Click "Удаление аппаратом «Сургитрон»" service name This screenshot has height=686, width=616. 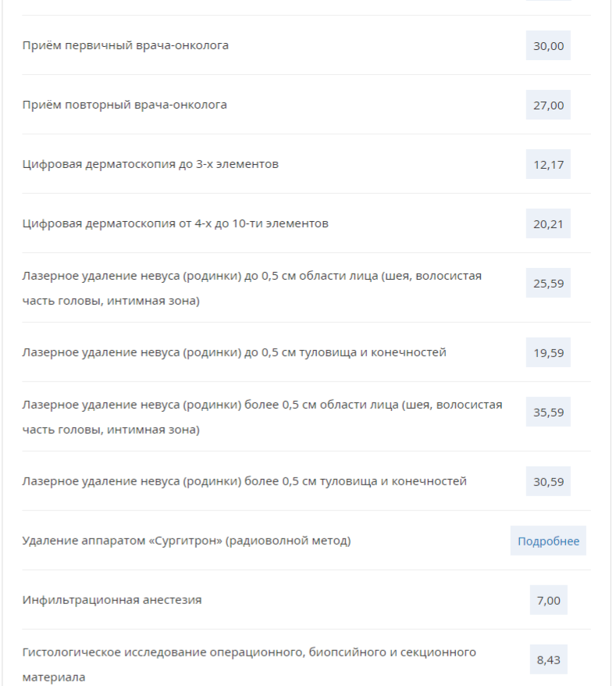(x=187, y=541)
